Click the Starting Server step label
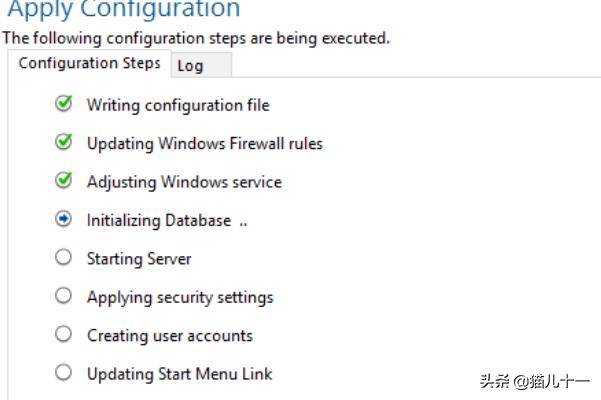 tap(139, 259)
